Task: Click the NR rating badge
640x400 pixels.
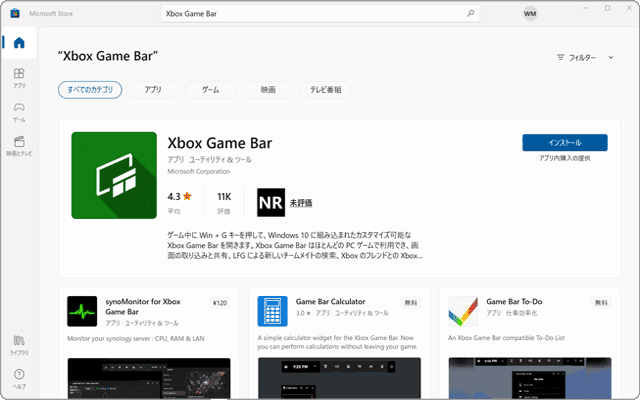Action: [x=271, y=202]
